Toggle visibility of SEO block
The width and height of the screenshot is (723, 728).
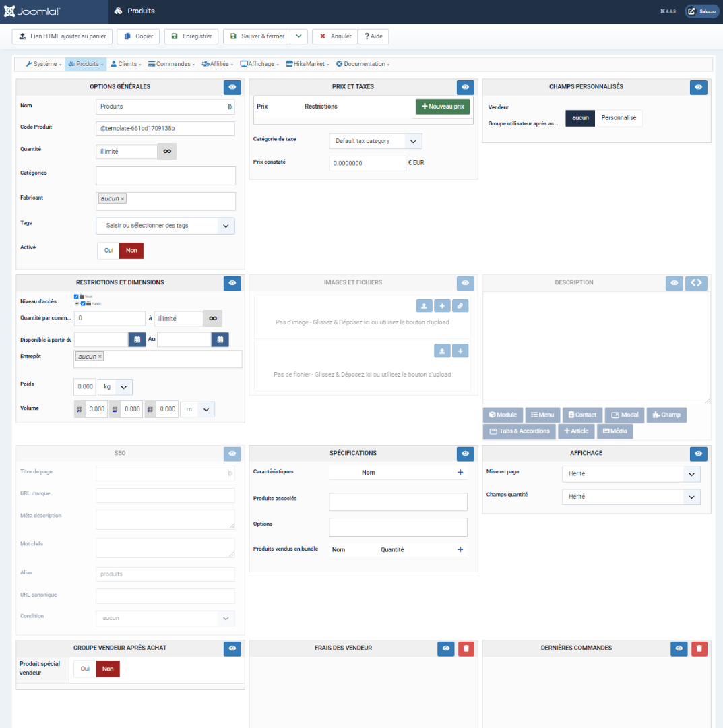click(x=232, y=454)
